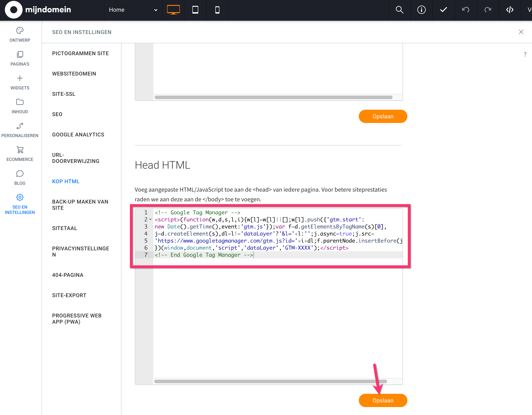This screenshot has width=532, height=415.
Task: Switch to tablet preview mode
Action: 195,10
